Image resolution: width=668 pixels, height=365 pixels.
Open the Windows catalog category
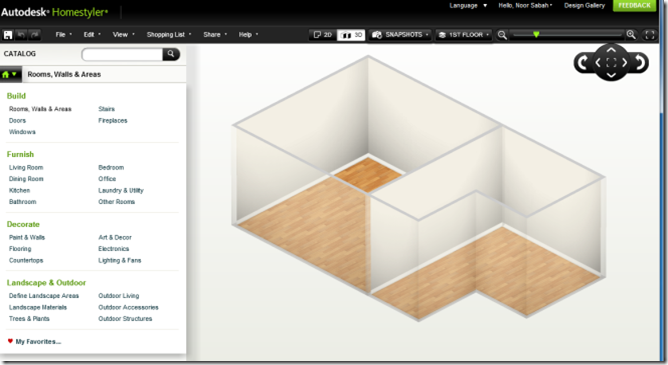pyautogui.click(x=22, y=132)
